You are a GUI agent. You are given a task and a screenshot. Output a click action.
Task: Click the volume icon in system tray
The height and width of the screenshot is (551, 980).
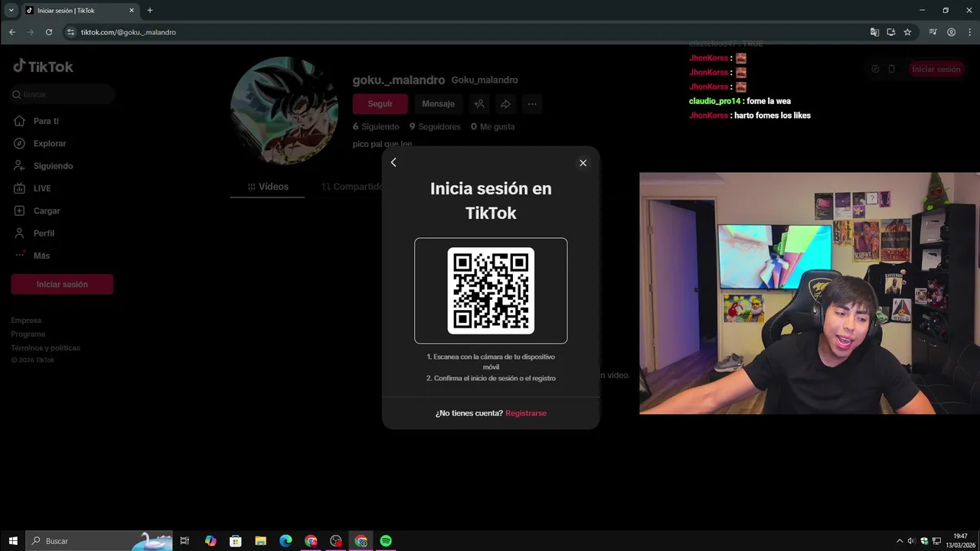click(x=911, y=541)
